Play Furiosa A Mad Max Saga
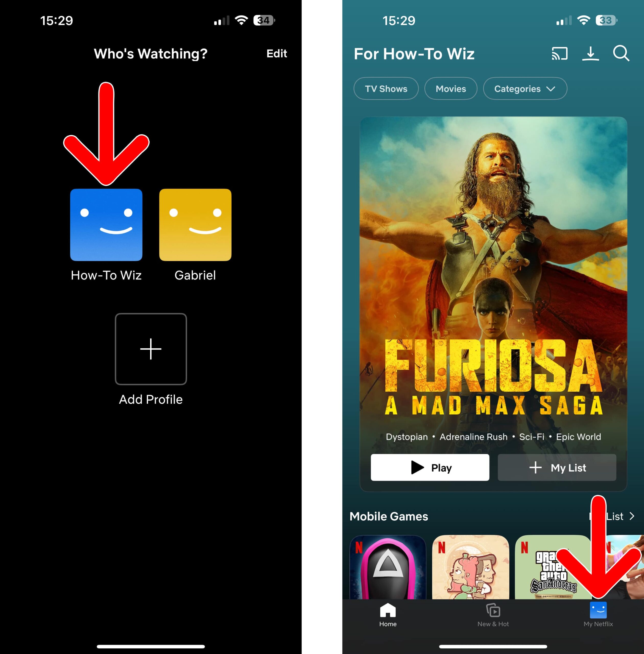Viewport: 644px width, 654px height. point(430,468)
